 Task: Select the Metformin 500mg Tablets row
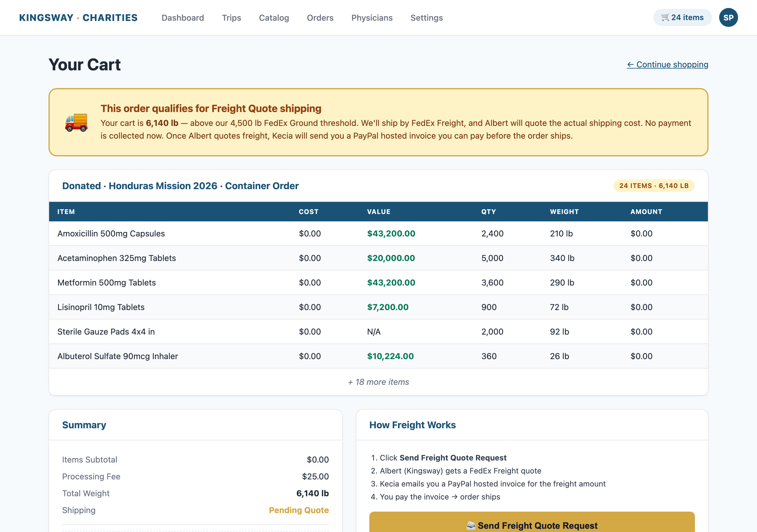378,283
